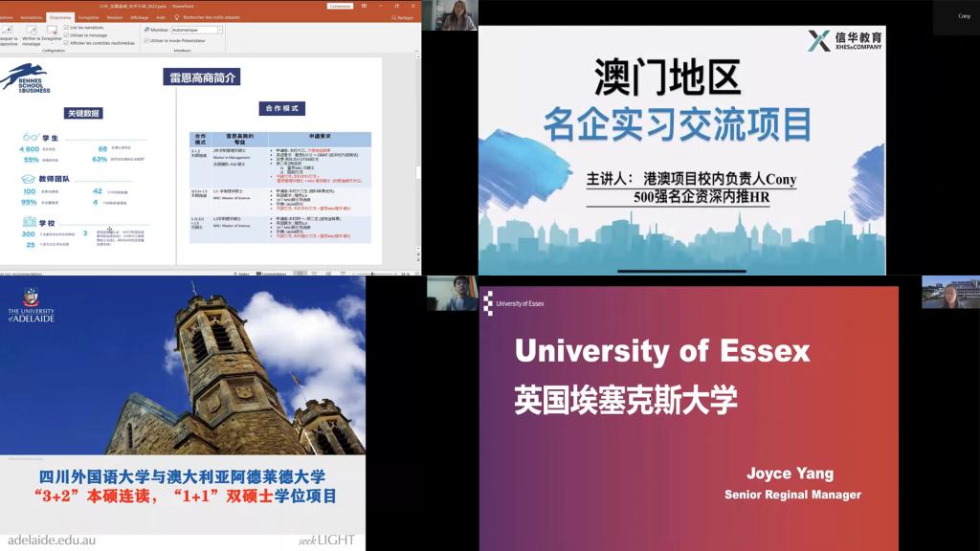This screenshot has width=980, height=551.
Task: Open the Enregistrer ribbon tab
Action: point(88,17)
